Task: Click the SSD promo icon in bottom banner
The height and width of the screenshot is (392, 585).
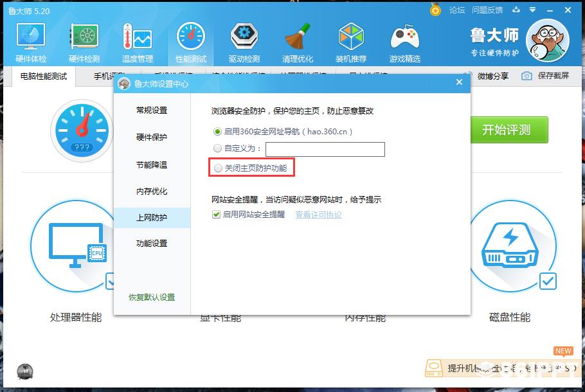Action: click(434, 368)
